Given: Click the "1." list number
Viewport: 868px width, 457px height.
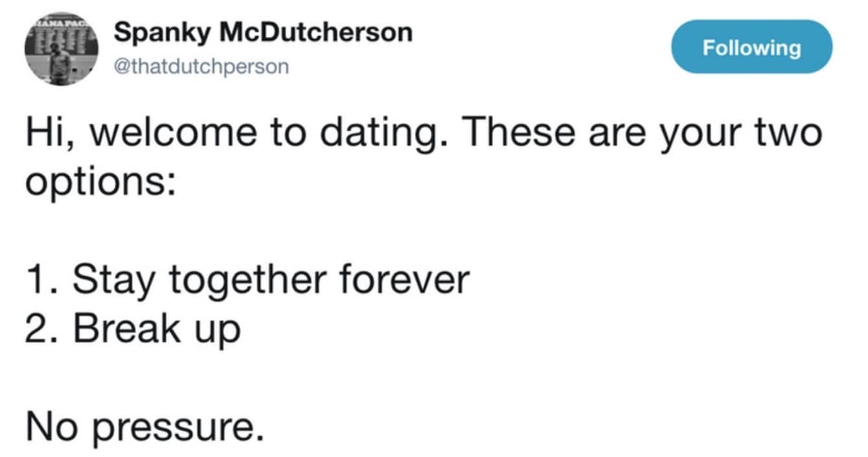Looking at the screenshot, I should pos(41,280).
